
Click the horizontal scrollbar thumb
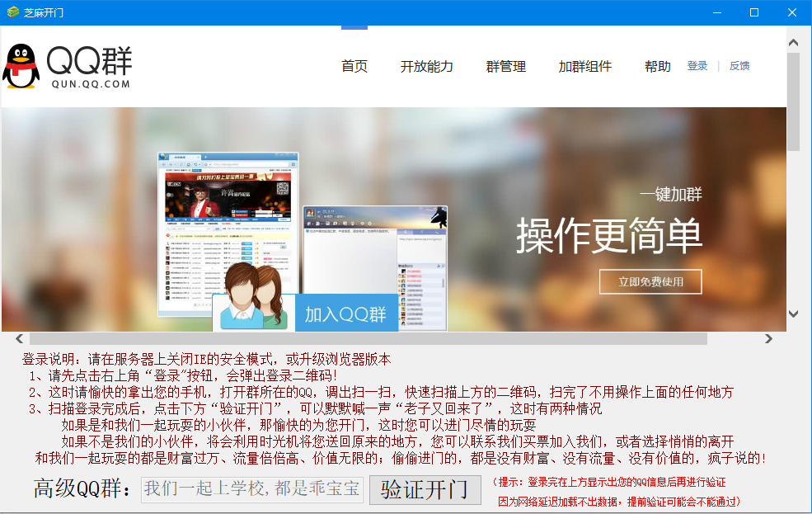[x=368, y=339]
